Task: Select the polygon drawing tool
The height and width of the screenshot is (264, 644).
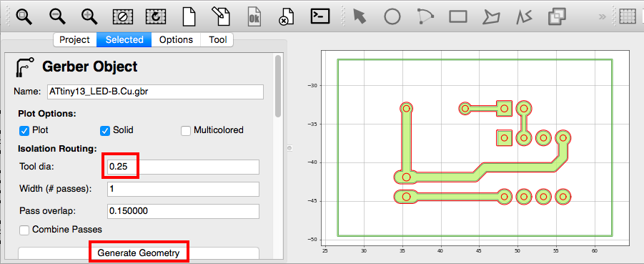Action: click(492, 16)
